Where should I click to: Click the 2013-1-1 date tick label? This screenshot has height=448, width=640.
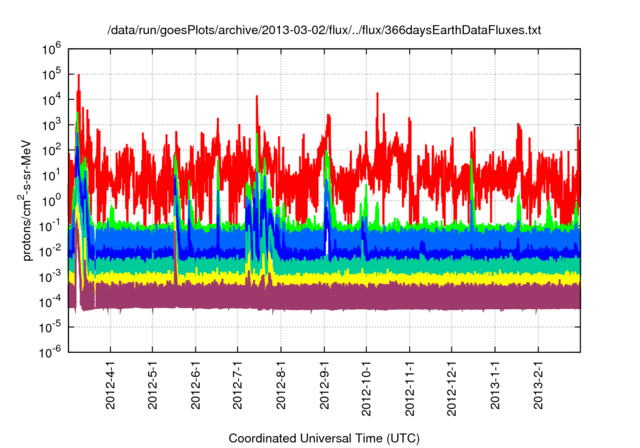[495, 385]
